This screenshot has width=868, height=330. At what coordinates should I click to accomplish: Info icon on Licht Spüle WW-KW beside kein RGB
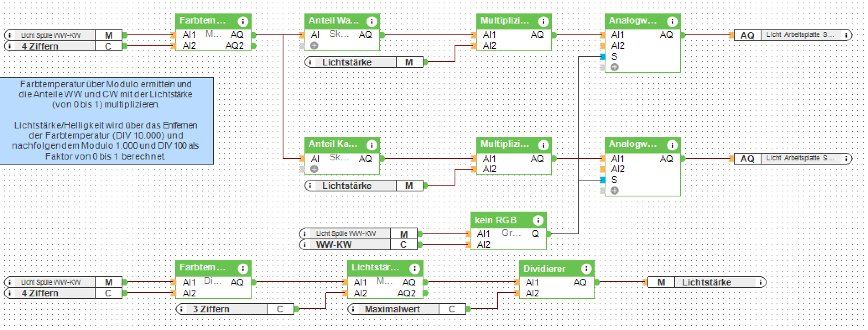[305, 234]
